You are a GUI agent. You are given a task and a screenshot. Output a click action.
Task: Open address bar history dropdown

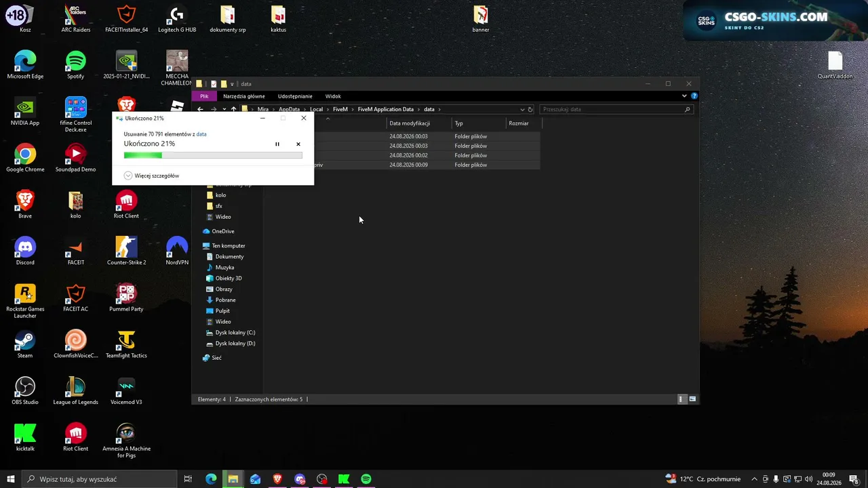coord(522,109)
